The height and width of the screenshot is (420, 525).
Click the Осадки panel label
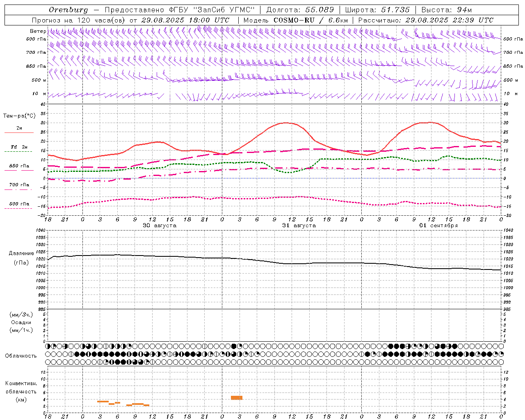coord(21,322)
